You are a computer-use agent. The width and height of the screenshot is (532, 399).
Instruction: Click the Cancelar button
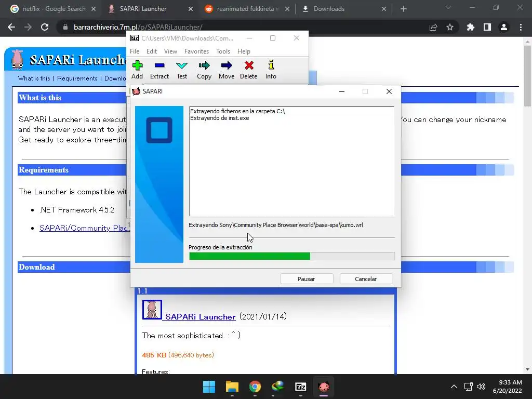366,279
